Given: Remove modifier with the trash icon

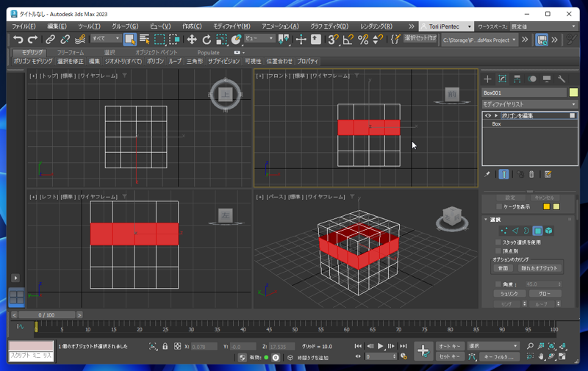Looking at the screenshot, I should 531,174.
